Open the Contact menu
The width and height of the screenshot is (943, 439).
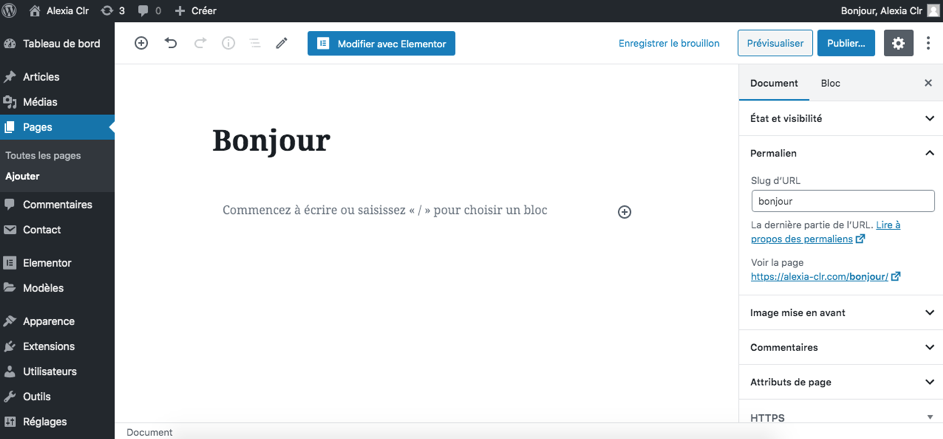click(57, 230)
